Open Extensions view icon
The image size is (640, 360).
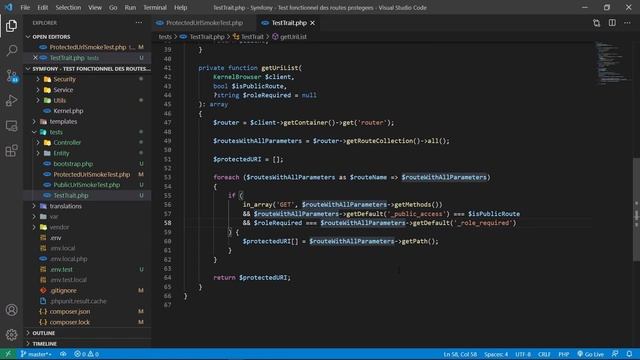click(x=11, y=151)
